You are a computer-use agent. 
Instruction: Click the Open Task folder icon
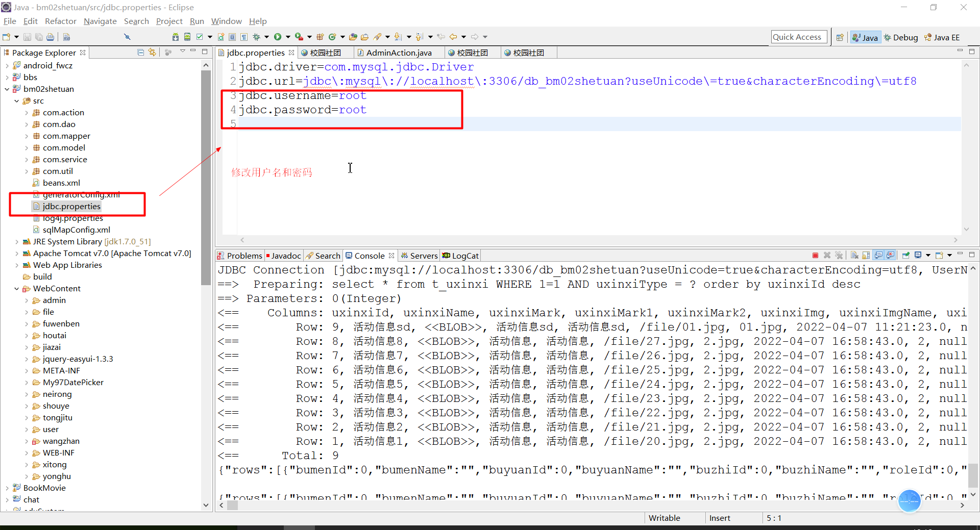tap(364, 37)
